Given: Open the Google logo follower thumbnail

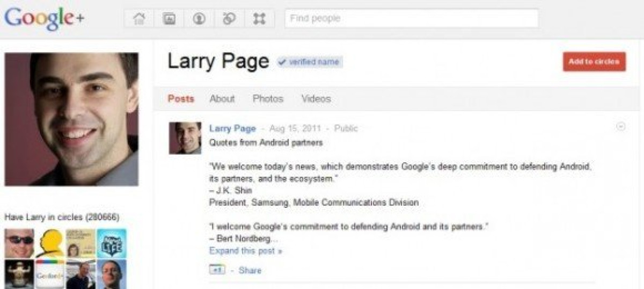Looking at the screenshot, I should pos(50,274).
